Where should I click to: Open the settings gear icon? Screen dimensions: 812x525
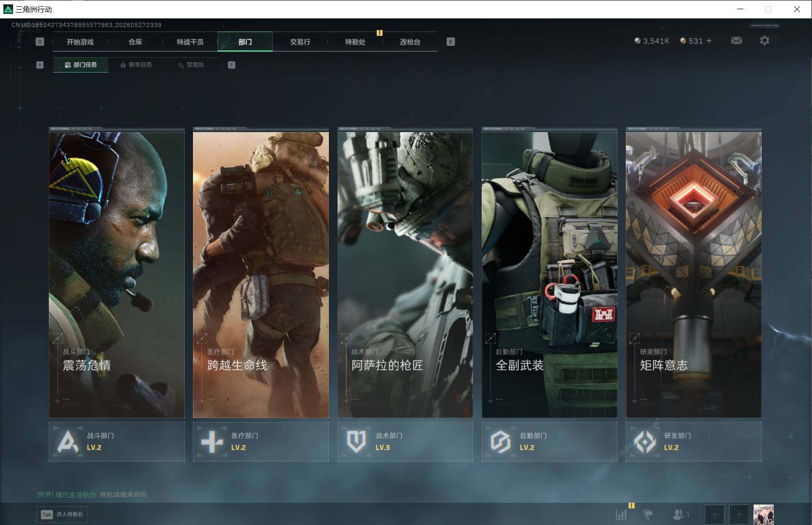764,41
